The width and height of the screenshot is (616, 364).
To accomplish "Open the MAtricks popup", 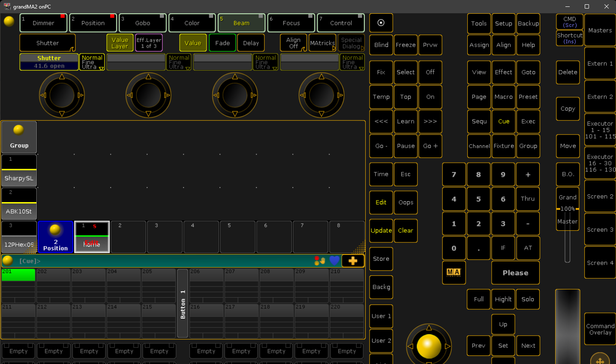I will tap(322, 43).
